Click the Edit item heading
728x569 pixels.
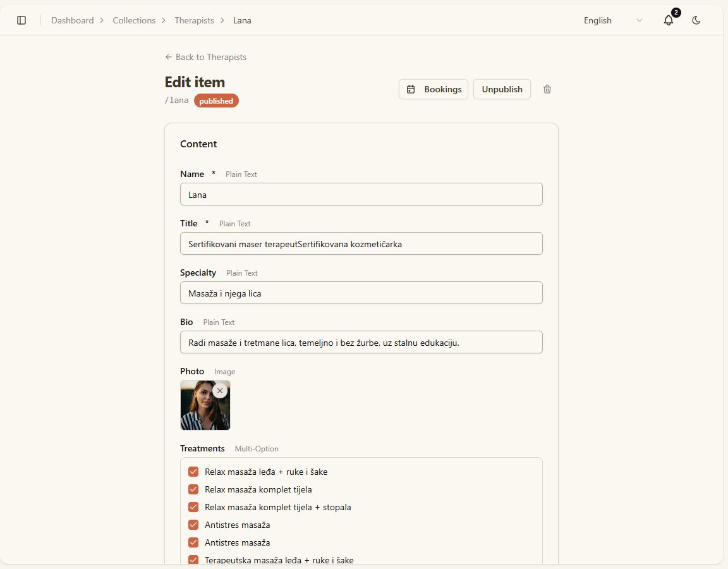click(195, 82)
